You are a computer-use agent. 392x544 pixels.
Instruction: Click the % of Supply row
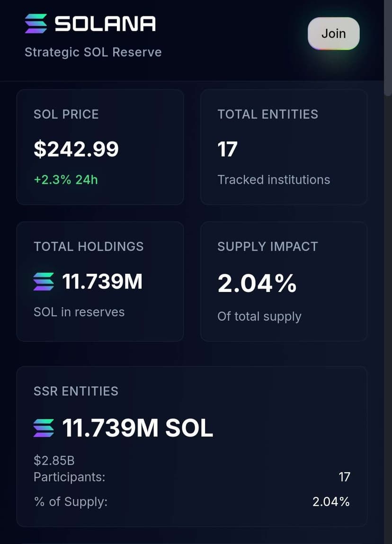(x=191, y=501)
